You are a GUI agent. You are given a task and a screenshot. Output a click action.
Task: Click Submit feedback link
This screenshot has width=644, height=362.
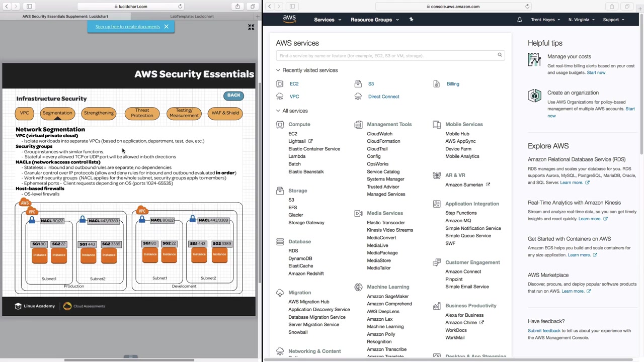click(x=544, y=331)
